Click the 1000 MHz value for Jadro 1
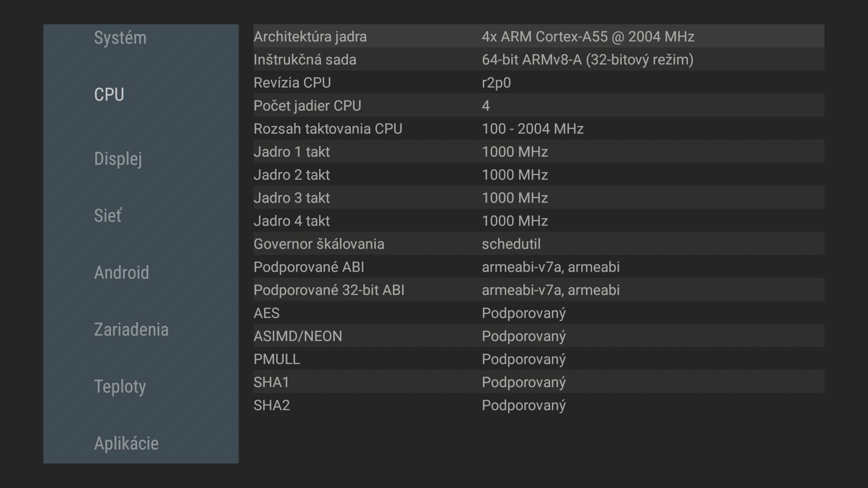Screen dimensions: 868x488 coord(515,152)
